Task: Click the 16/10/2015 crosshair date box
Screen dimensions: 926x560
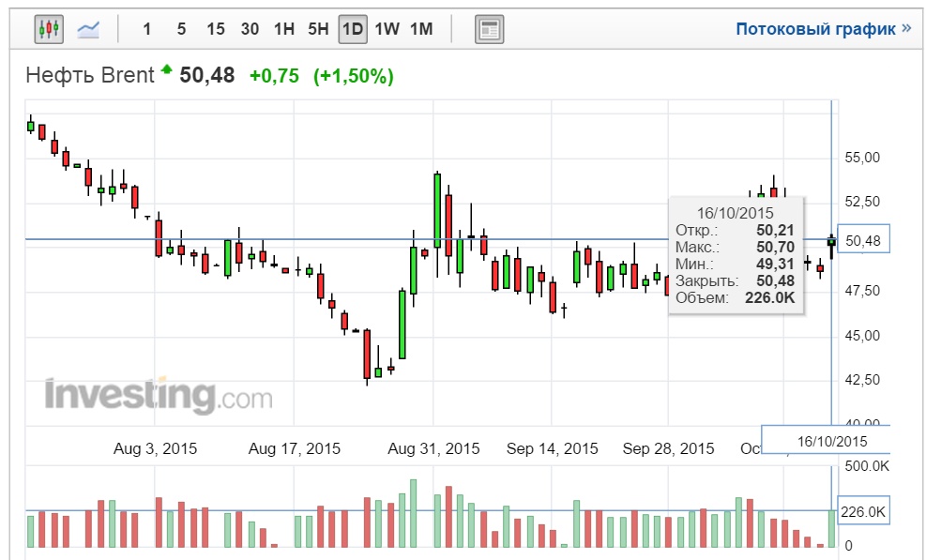Action: click(826, 440)
